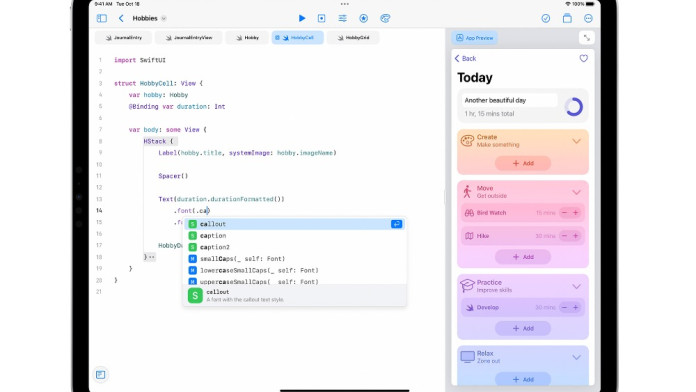
Task: Tap the Develop swift icon
Action: (469, 307)
